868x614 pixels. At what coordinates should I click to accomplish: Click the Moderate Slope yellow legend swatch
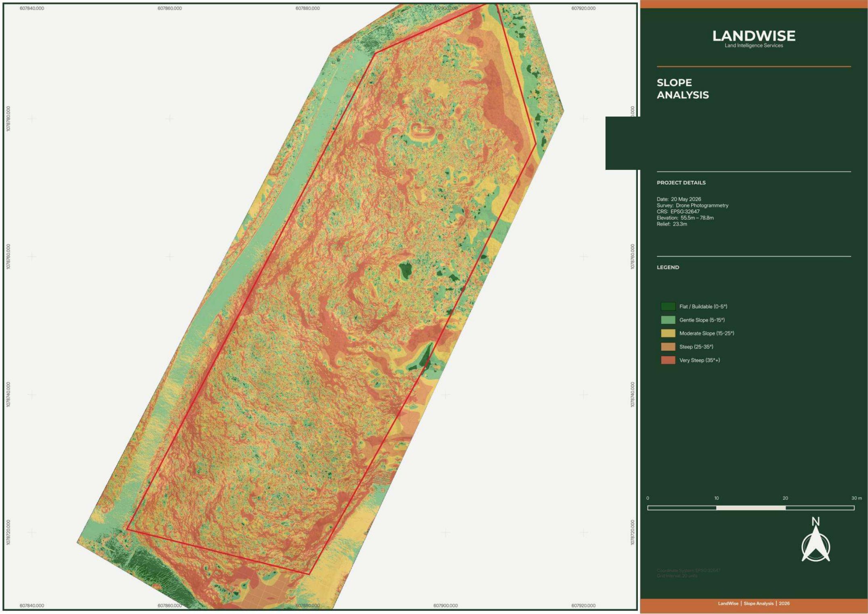[x=668, y=333]
